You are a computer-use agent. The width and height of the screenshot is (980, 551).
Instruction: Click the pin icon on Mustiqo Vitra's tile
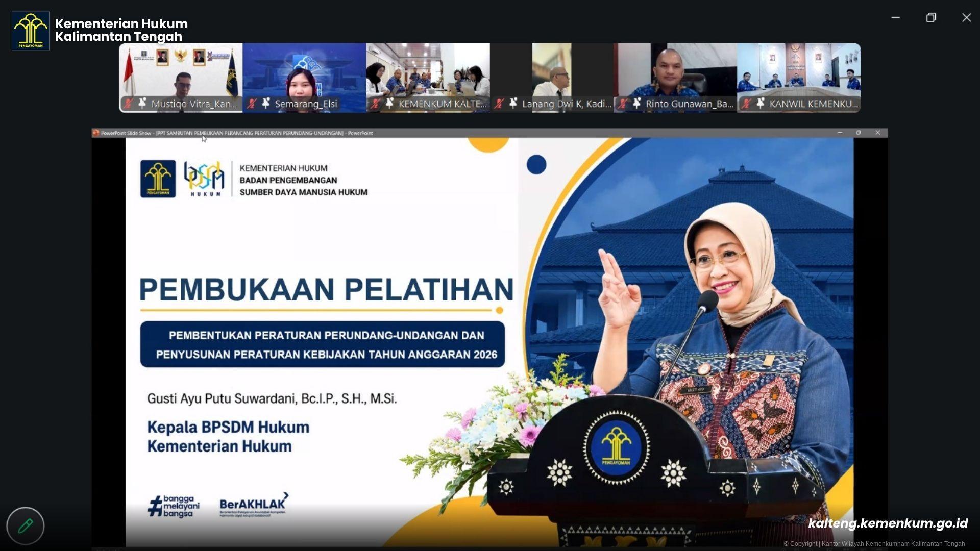click(x=142, y=103)
